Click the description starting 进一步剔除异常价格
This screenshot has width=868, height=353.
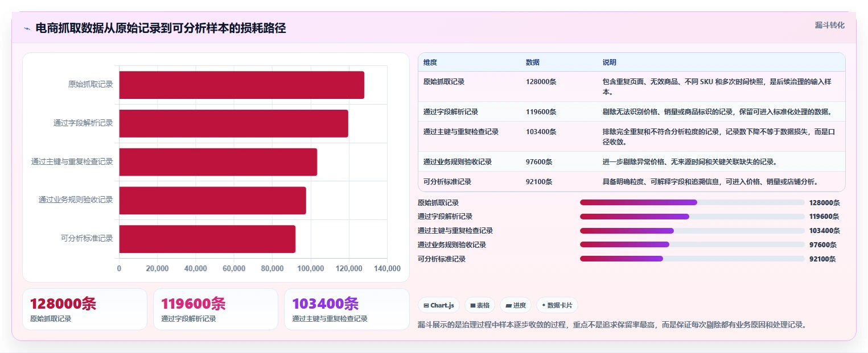coord(690,161)
